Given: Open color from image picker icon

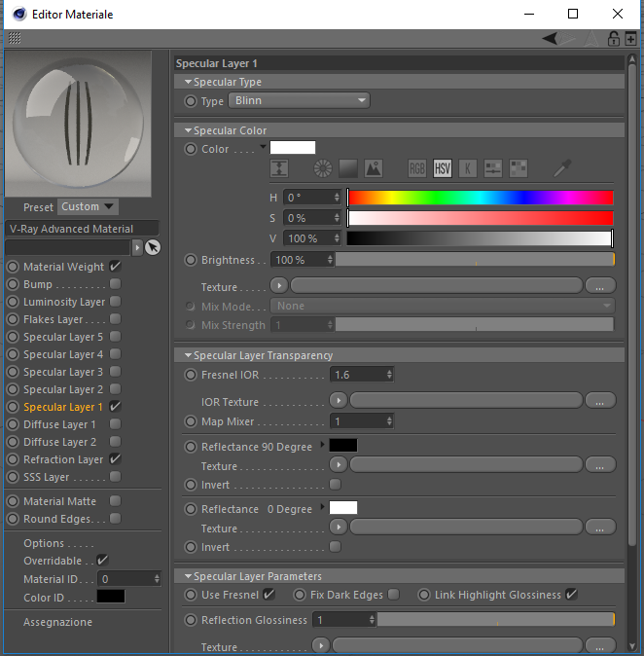Looking at the screenshot, I should point(374,168).
